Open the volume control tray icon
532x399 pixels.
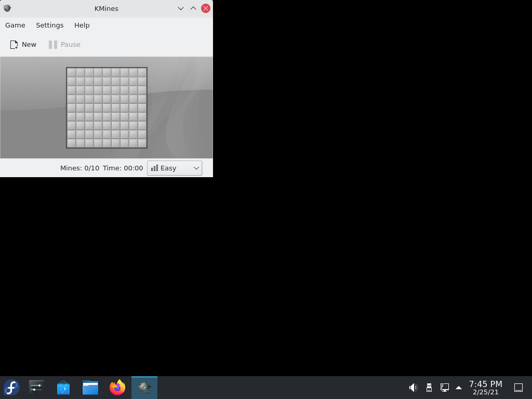coord(413,388)
